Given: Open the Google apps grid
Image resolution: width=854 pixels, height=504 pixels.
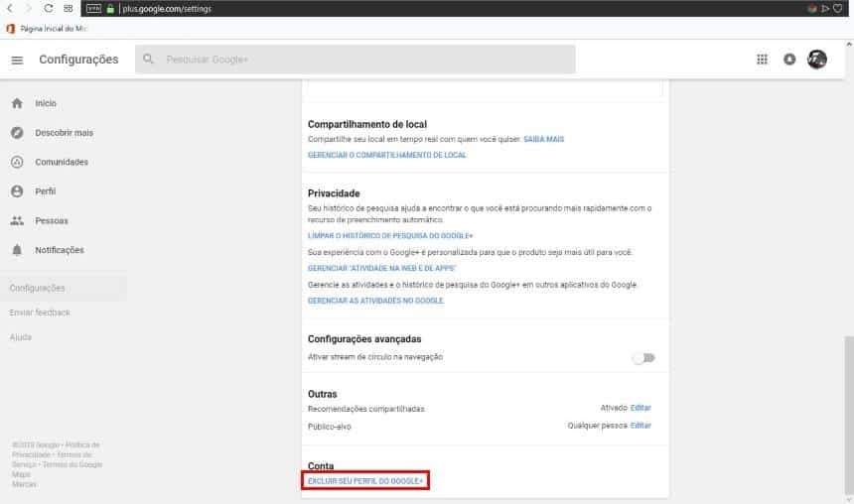Looking at the screenshot, I should tap(762, 60).
